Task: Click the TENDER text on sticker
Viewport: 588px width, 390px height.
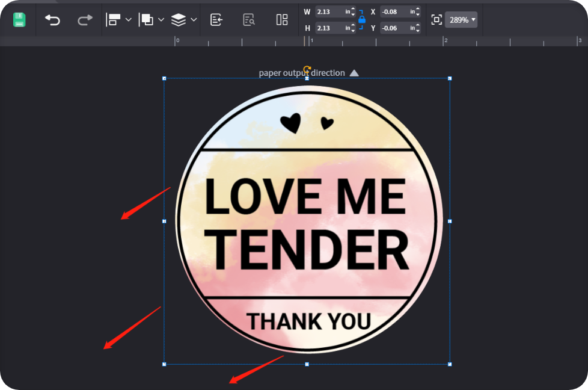Action: click(x=306, y=250)
